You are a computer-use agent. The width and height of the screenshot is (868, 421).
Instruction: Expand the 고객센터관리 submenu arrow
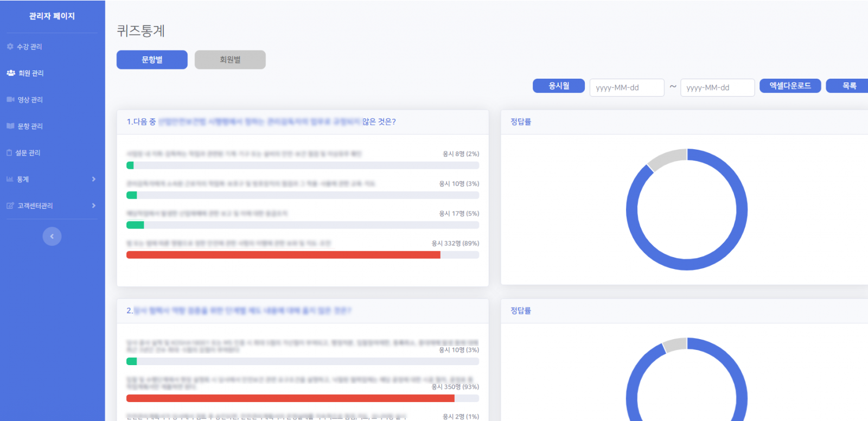[93, 206]
